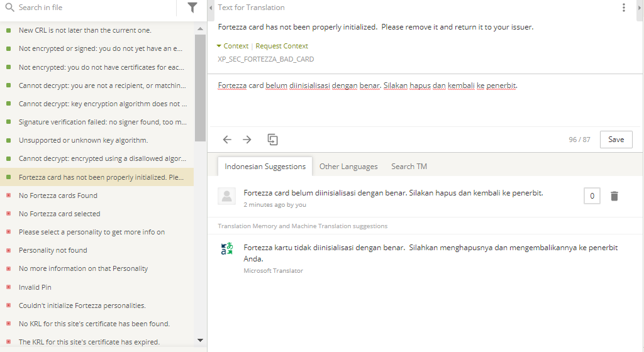Switch to Indonesian Suggestions tab
The image size is (644, 352).
click(x=265, y=166)
